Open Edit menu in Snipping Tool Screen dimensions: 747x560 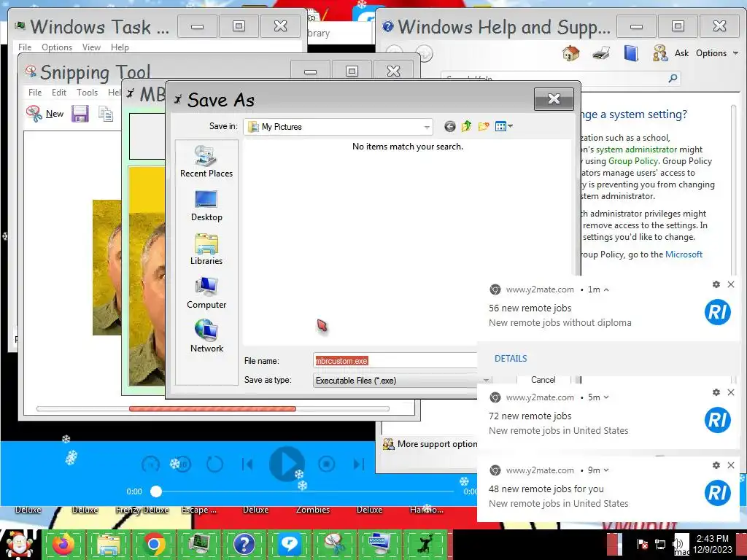59,93
